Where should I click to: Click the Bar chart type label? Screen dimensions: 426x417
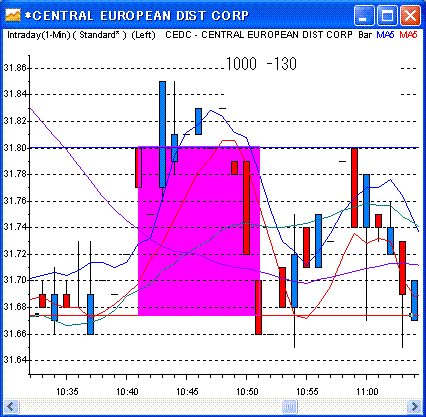pos(365,35)
